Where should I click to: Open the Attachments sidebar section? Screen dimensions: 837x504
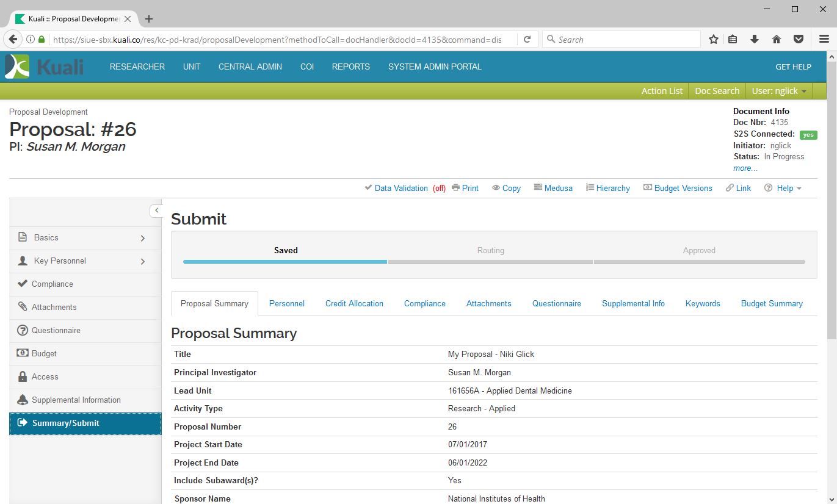point(54,307)
